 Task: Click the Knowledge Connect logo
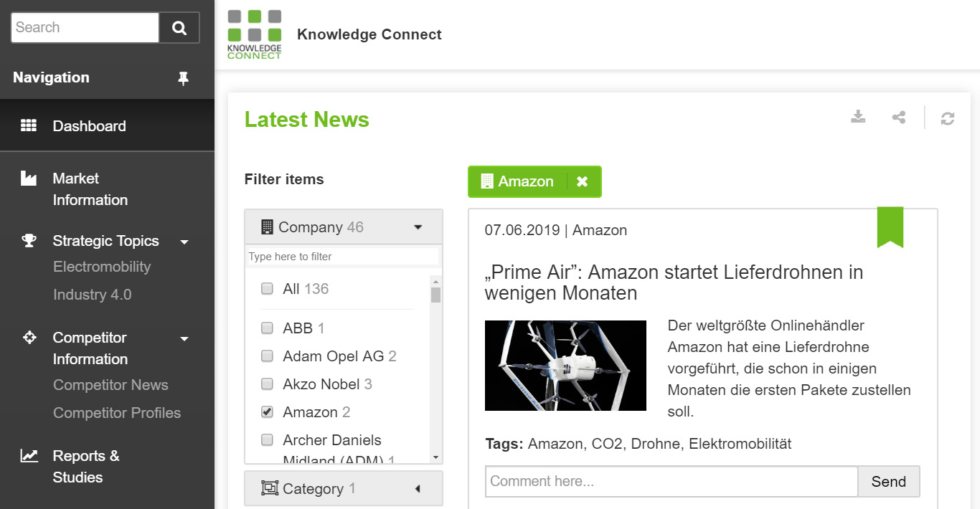pyautogui.click(x=255, y=34)
